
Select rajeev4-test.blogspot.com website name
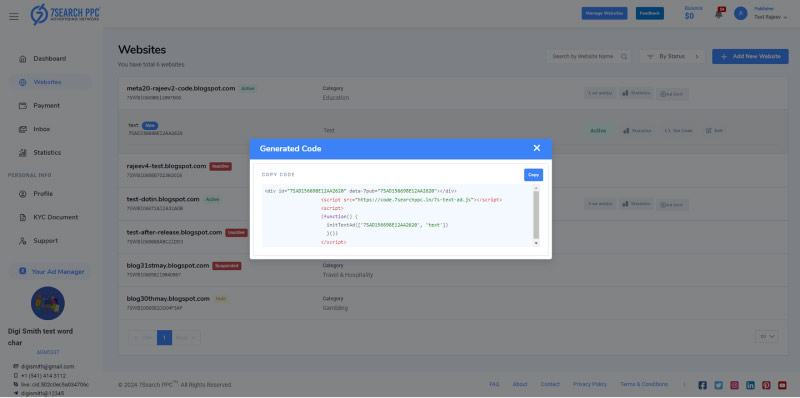166,166
